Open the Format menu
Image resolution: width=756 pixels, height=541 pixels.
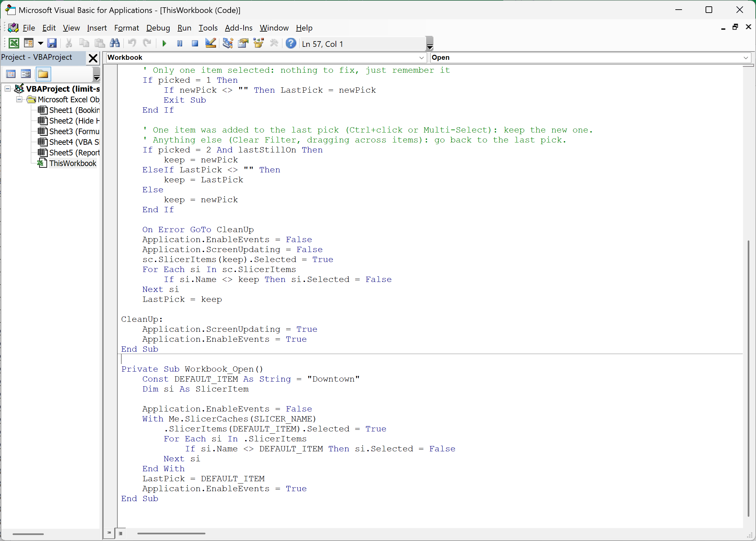(x=126, y=28)
